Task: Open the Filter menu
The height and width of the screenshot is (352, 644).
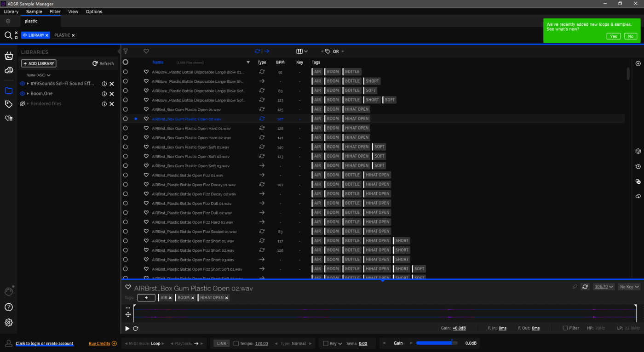Action: 55,11
